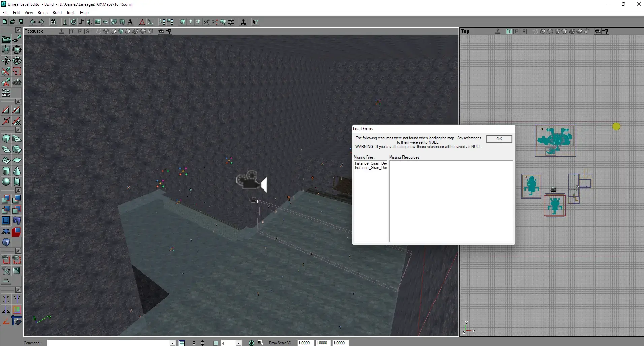Select first Instance_Giran_Dev missing file entry
The image size is (644, 346).
[371, 163]
